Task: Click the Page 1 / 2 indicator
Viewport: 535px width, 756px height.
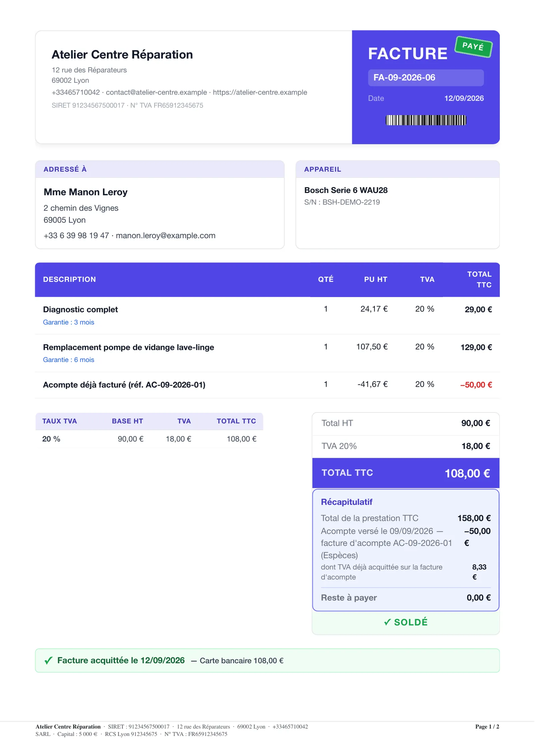Action: point(487,726)
